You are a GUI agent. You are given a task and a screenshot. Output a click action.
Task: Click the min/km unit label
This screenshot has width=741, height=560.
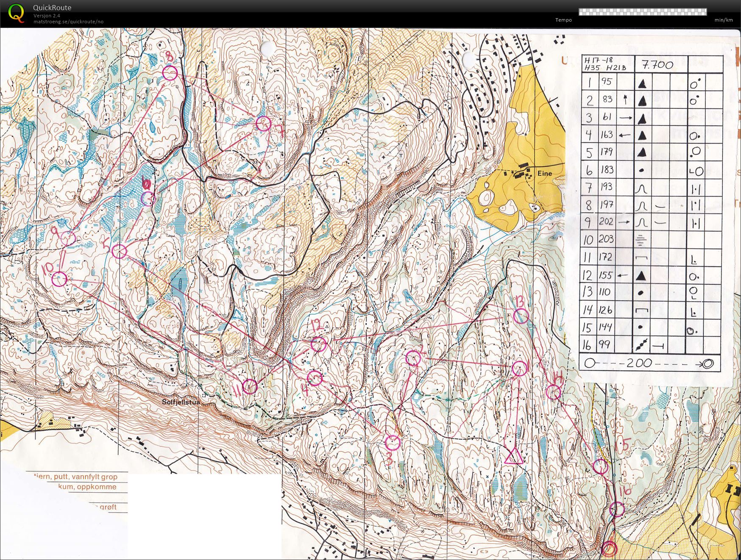click(724, 20)
